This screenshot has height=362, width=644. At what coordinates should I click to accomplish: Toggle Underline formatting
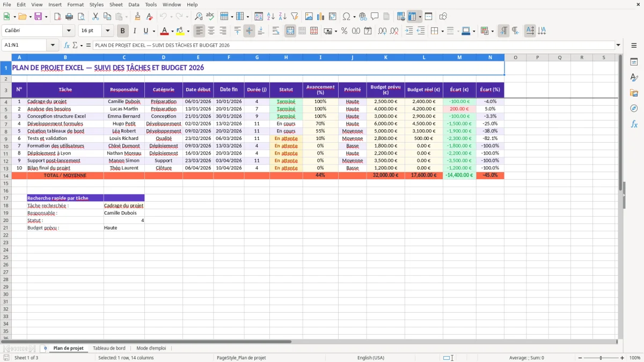tap(145, 31)
